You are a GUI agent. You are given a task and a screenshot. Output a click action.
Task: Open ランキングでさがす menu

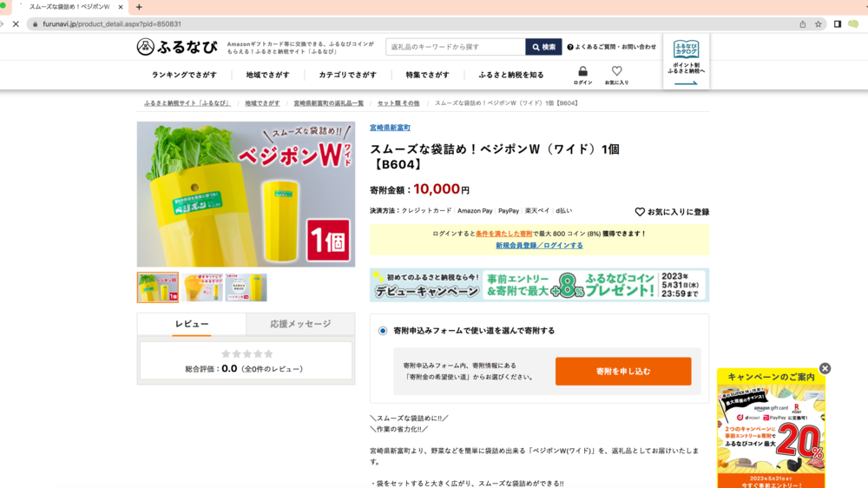pos(184,76)
